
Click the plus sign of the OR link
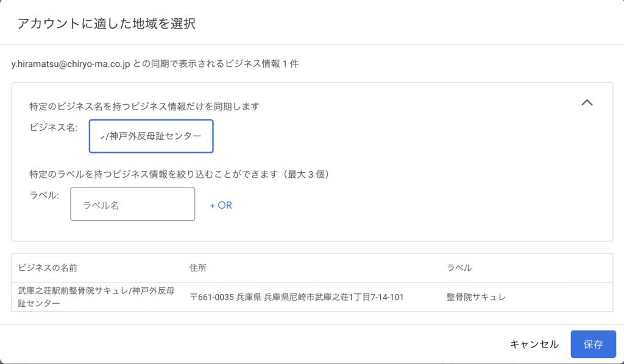tap(213, 206)
